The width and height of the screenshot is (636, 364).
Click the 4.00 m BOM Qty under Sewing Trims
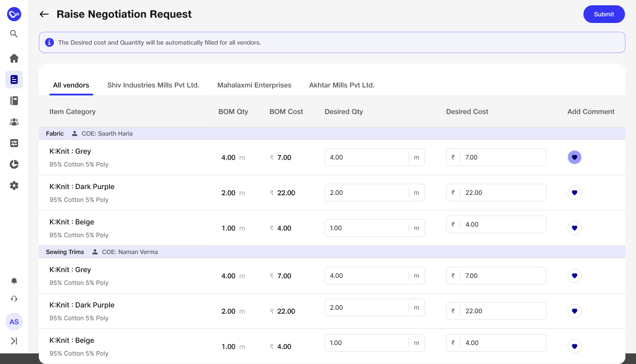pyautogui.click(x=233, y=276)
